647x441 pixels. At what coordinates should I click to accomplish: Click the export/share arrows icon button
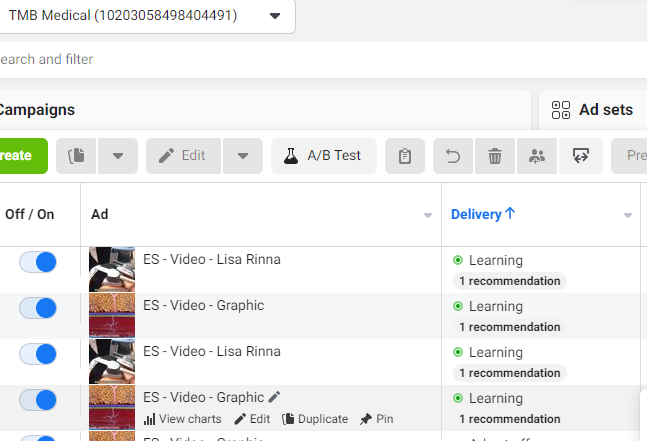tap(581, 156)
